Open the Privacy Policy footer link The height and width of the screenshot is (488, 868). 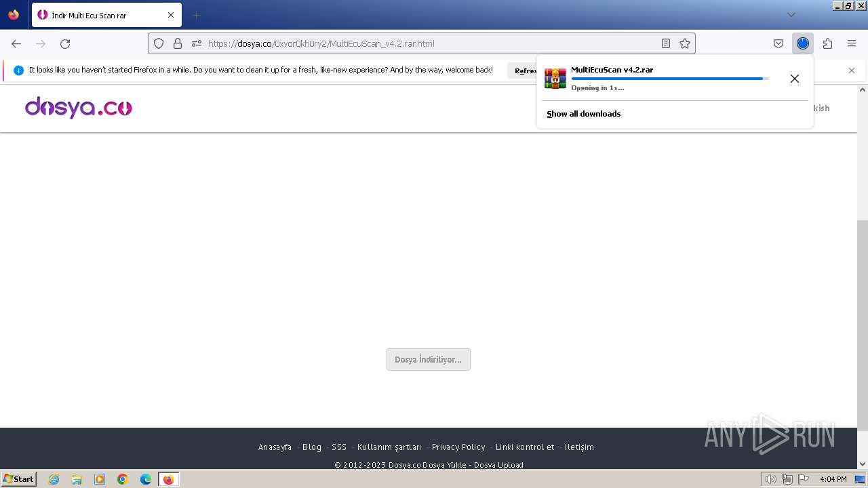pyautogui.click(x=458, y=447)
